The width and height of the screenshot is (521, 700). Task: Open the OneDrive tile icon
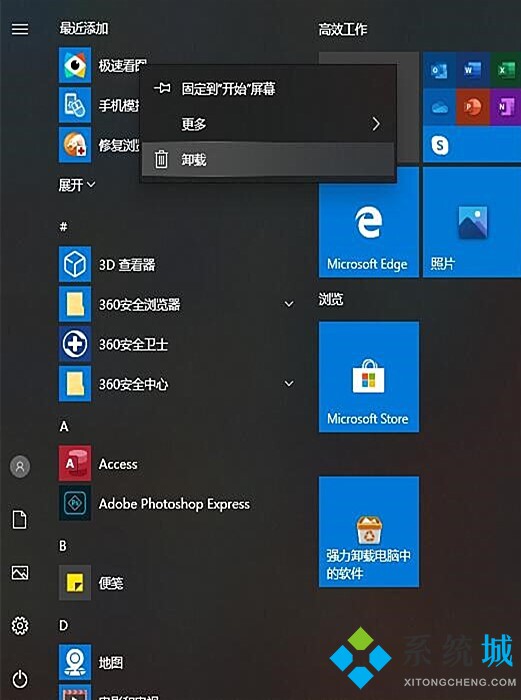tap(439, 107)
